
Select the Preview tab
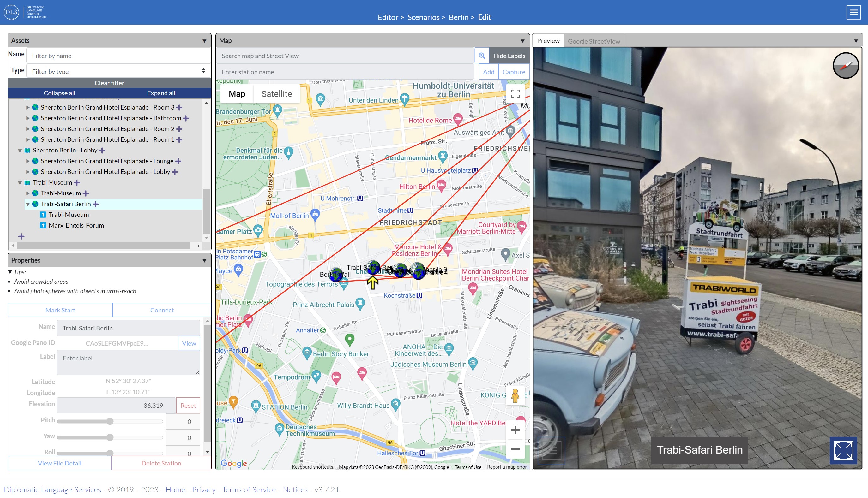[x=548, y=41]
